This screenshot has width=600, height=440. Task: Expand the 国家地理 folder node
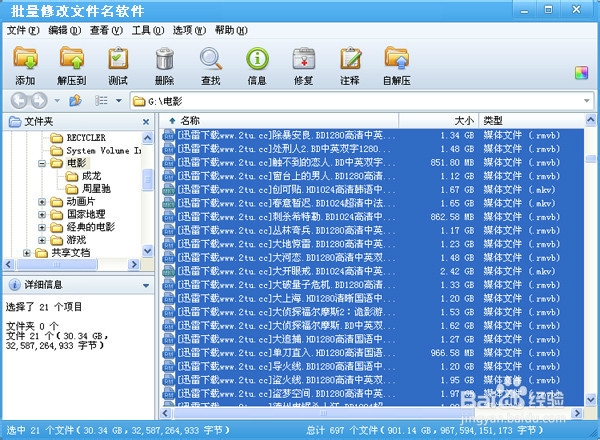click(42, 215)
